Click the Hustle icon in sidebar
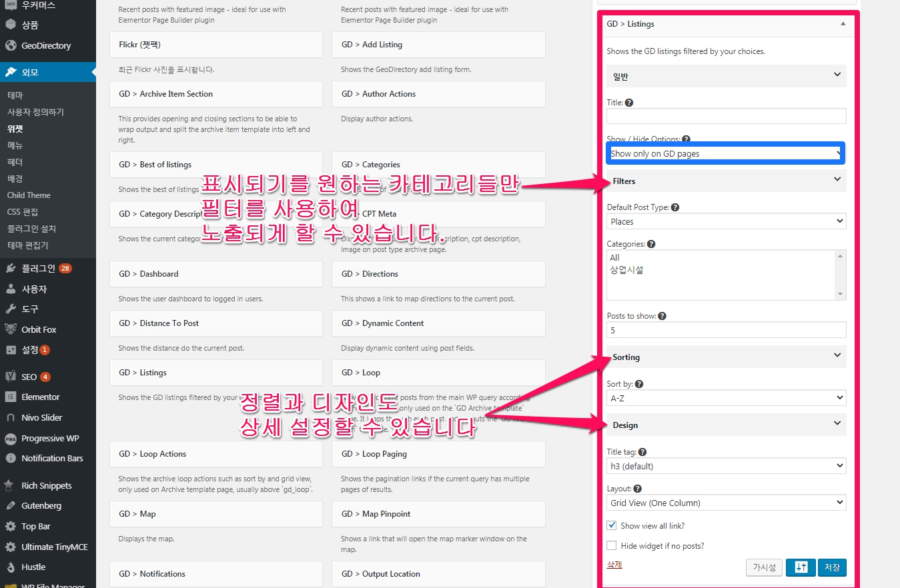 click(x=10, y=567)
